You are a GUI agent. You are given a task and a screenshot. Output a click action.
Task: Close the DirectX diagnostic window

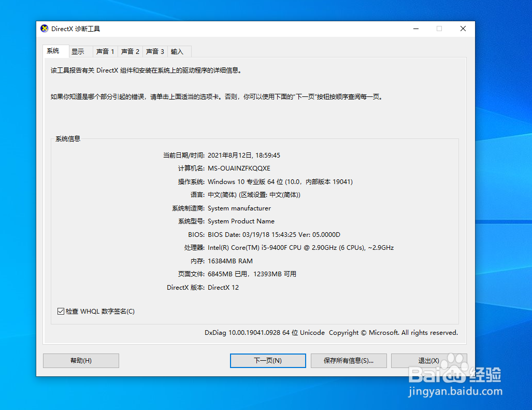click(x=463, y=29)
